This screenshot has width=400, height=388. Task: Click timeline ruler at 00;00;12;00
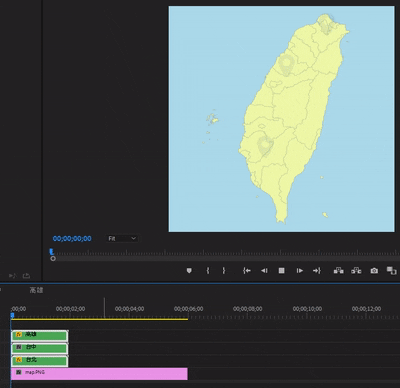tap(366, 309)
